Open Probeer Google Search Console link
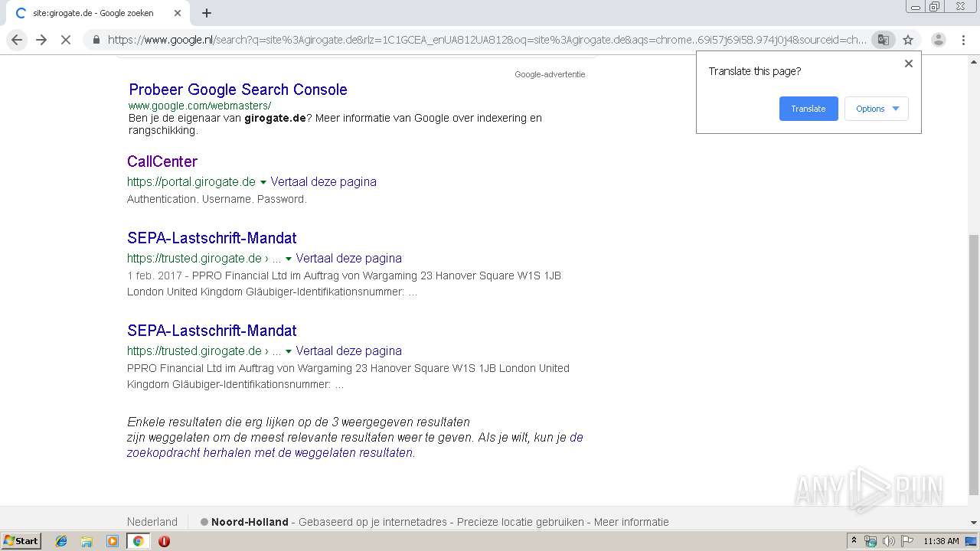This screenshot has height=551, width=980. (x=238, y=90)
